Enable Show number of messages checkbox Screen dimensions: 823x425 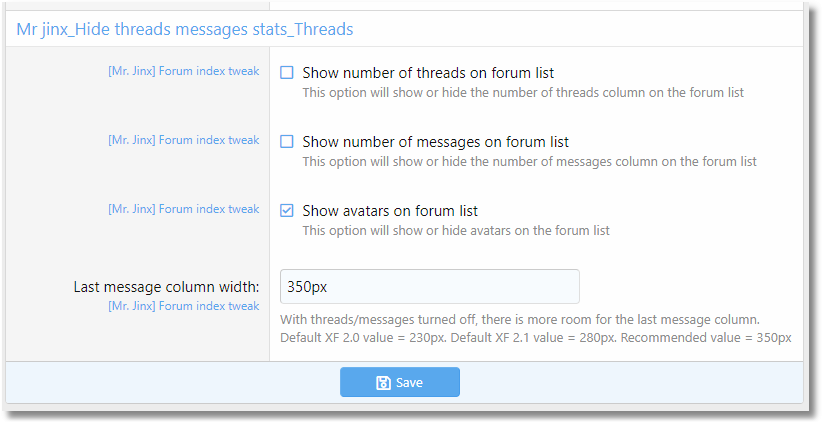287,142
